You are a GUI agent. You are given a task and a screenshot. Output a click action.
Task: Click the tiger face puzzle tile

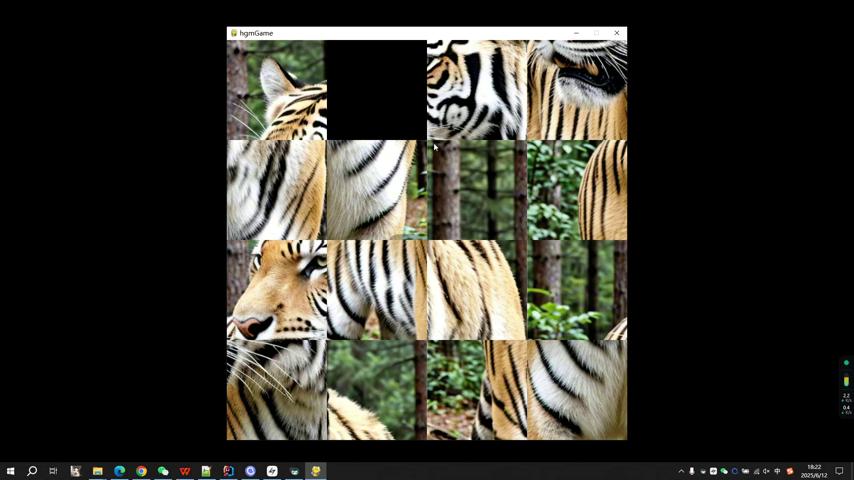pyautogui.click(x=277, y=290)
